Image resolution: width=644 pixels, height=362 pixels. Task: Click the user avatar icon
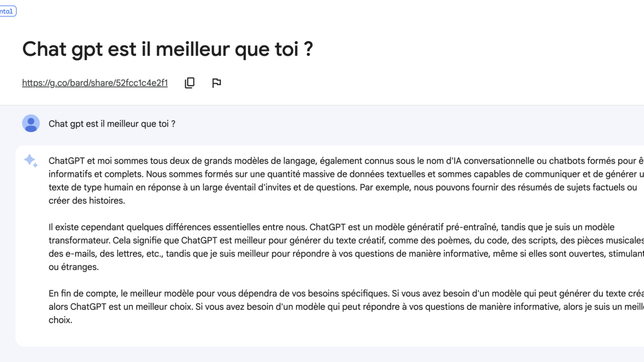[31, 124]
